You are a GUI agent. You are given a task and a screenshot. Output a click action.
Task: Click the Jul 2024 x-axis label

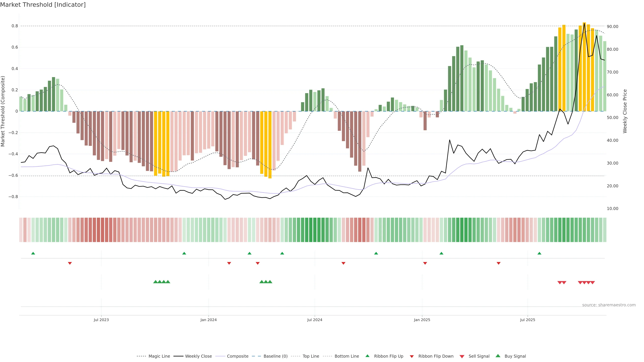[x=314, y=320]
